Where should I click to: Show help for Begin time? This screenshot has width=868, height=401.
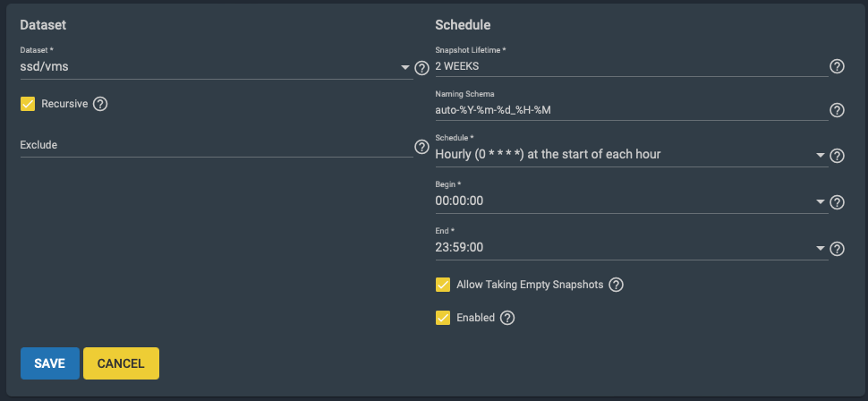click(837, 202)
